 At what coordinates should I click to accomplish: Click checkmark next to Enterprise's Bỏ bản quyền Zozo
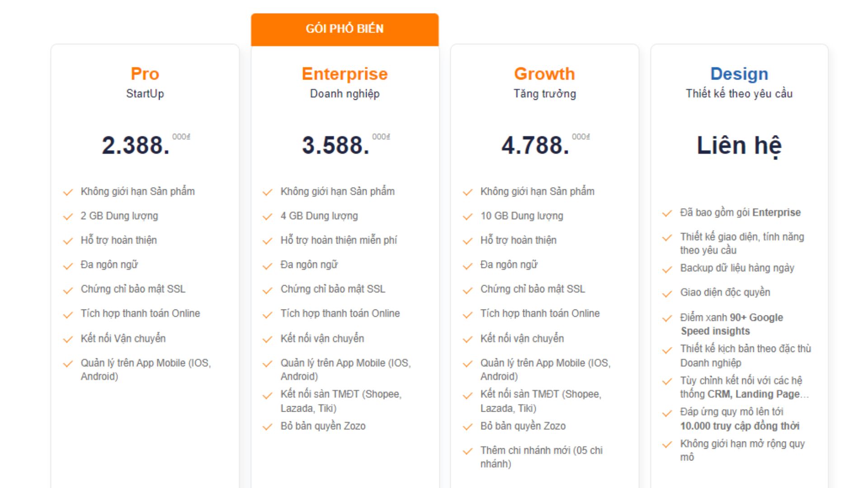[268, 427]
